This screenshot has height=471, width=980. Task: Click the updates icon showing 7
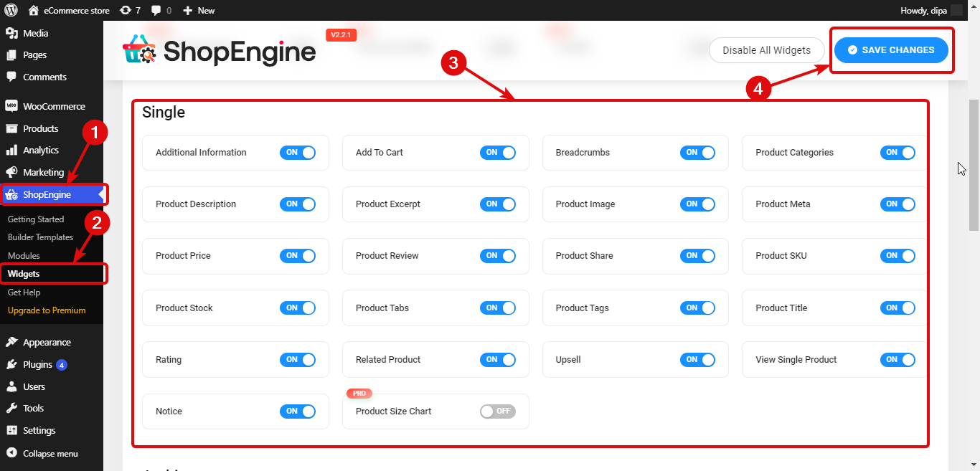coord(129,10)
